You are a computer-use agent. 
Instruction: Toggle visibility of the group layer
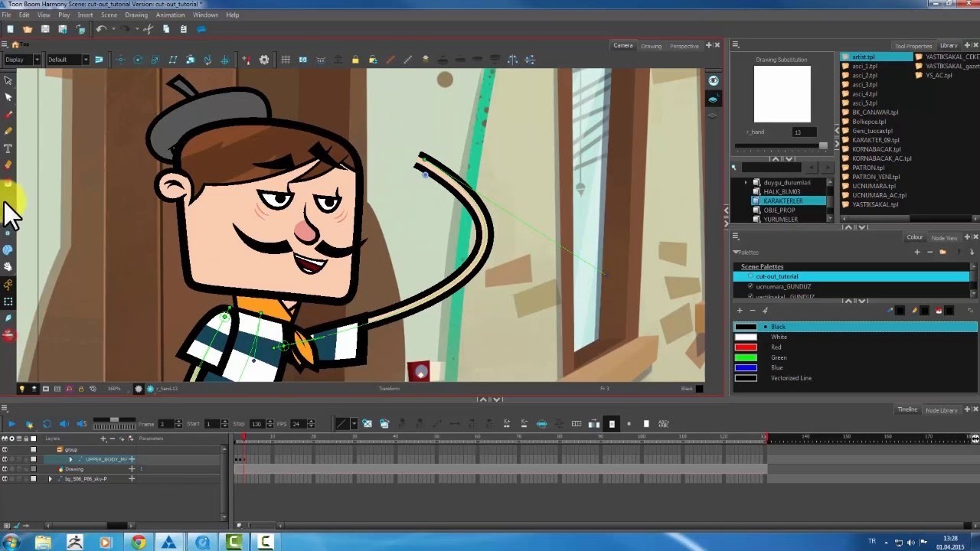[5, 449]
